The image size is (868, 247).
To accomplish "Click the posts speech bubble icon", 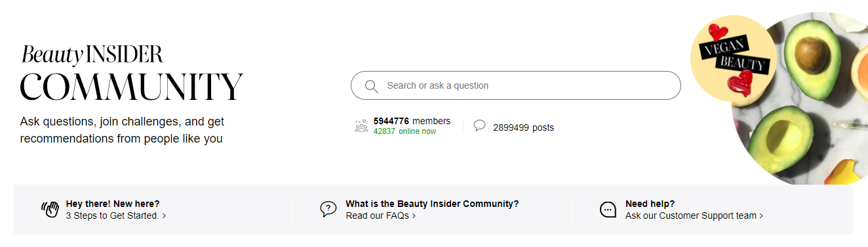I will pyautogui.click(x=480, y=125).
